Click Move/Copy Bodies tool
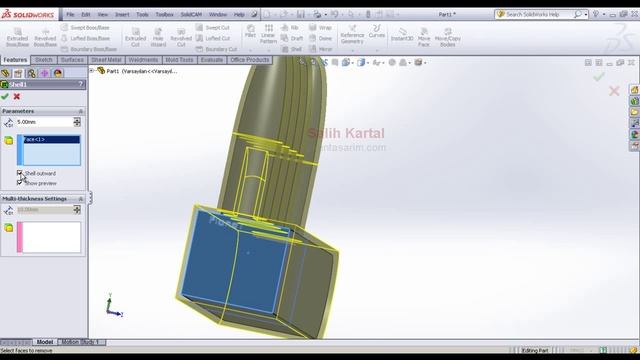This screenshot has width=640, height=360. [448, 37]
